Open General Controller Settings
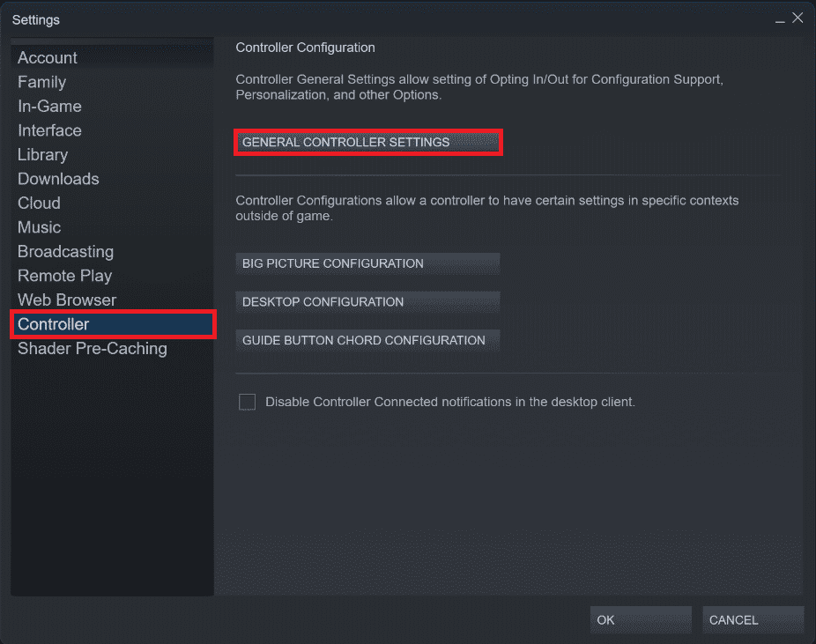 (368, 141)
